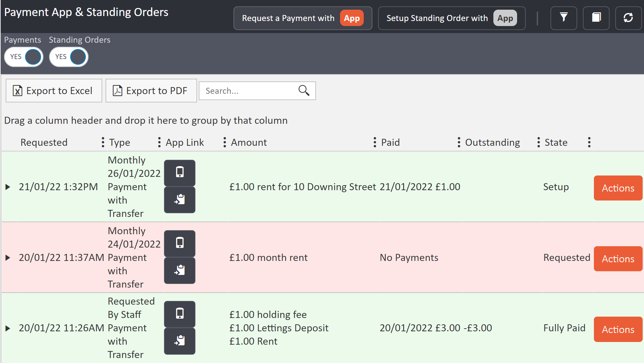This screenshot has width=644, height=363.
Task: Click the book icon in header
Action: pos(596,18)
